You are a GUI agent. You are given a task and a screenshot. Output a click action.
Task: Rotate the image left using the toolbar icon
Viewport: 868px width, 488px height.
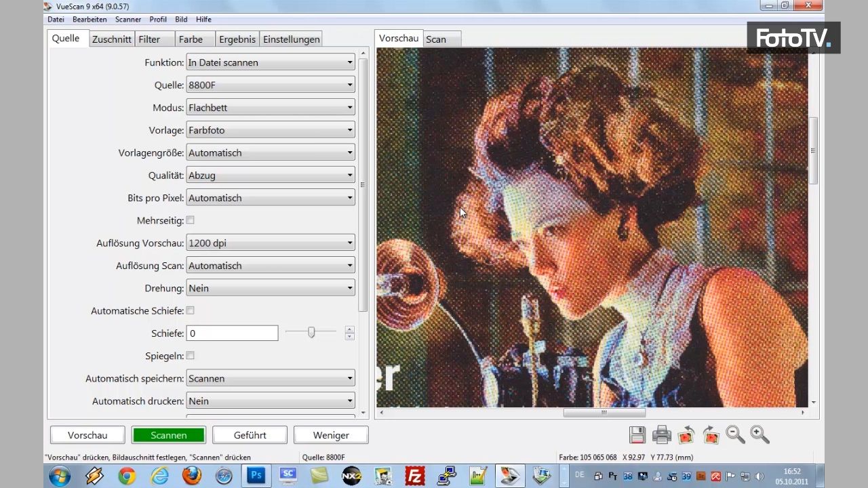pos(686,434)
